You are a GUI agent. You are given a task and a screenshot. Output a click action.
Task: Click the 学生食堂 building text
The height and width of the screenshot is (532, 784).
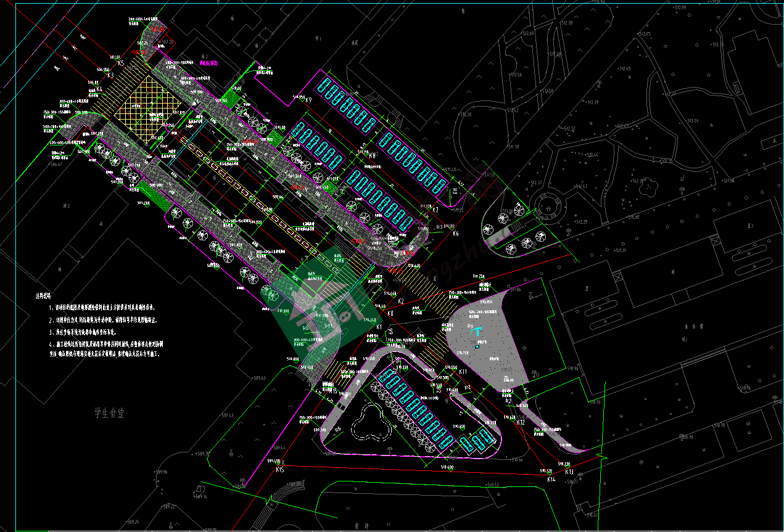[109, 411]
